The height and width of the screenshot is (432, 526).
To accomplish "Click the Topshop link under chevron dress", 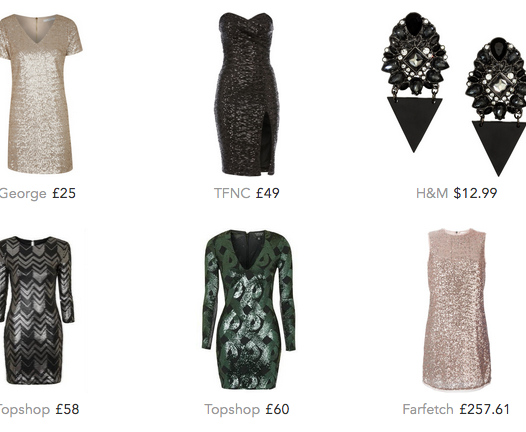I will [x=24, y=410].
